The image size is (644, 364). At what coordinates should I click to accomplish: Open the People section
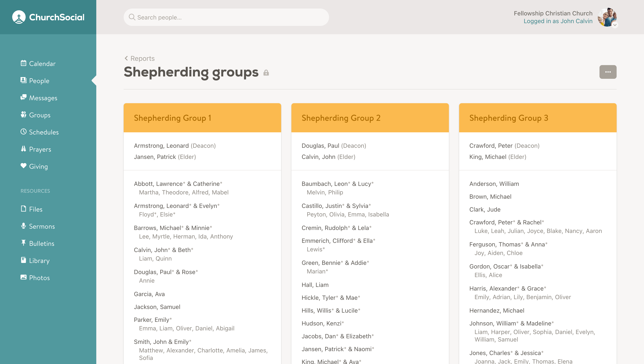pyautogui.click(x=39, y=81)
